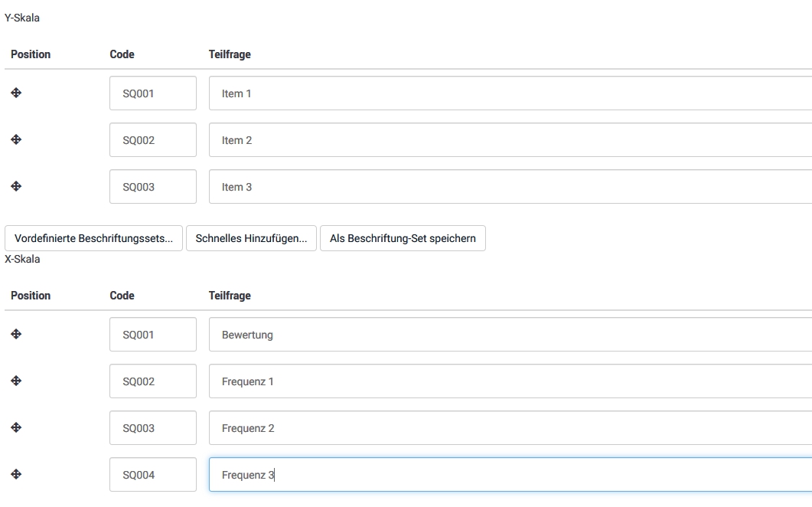812x507 pixels.
Task: Focus the Y-Skala SQ001 code field
Action: 153,93
